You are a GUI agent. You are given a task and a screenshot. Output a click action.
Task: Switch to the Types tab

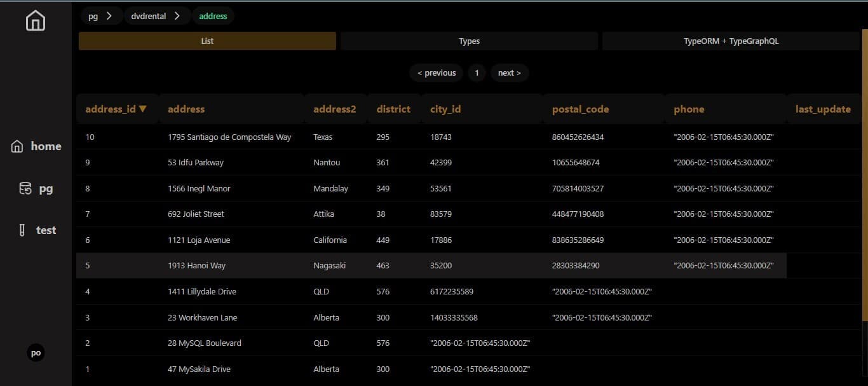tap(469, 41)
